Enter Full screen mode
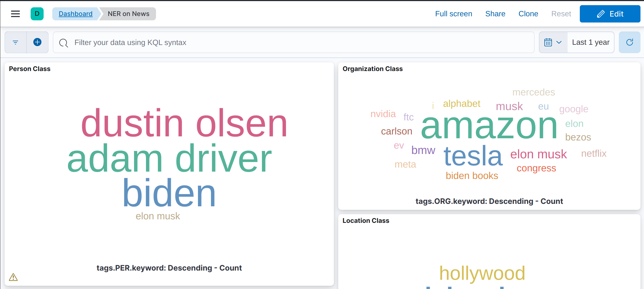This screenshot has width=644, height=289. [454, 14]
